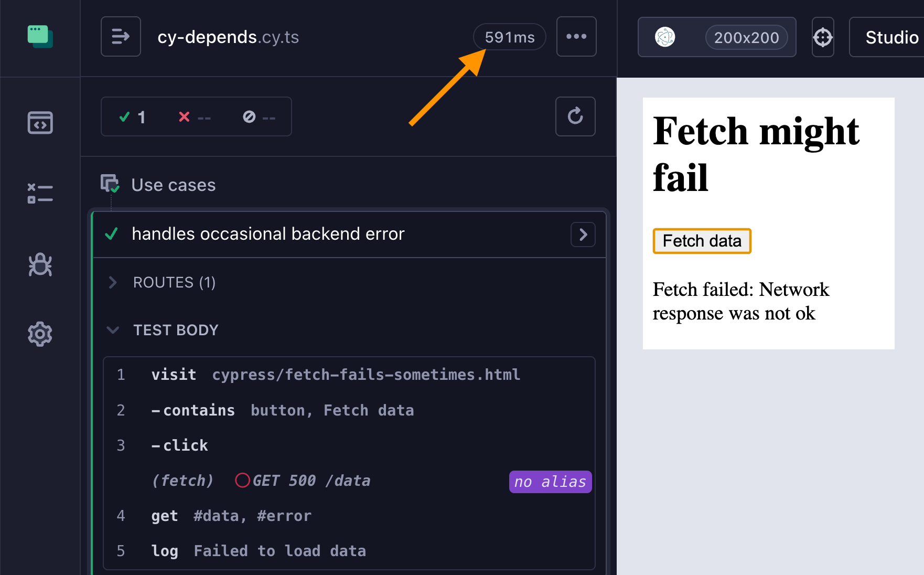This screenshot has width=924, height=575.
Task: Open Settings gear in sidebar
Action: tap(40, 334)
